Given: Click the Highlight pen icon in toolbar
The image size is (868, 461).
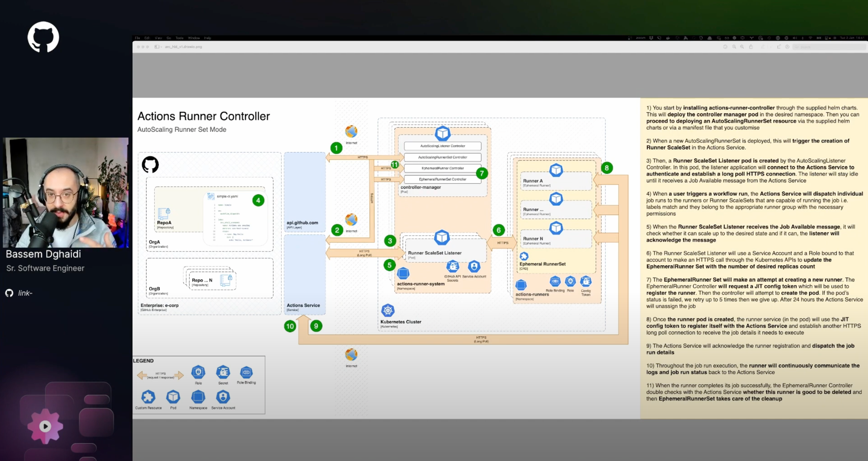Looking at the screenshot, I should (762, 47).
